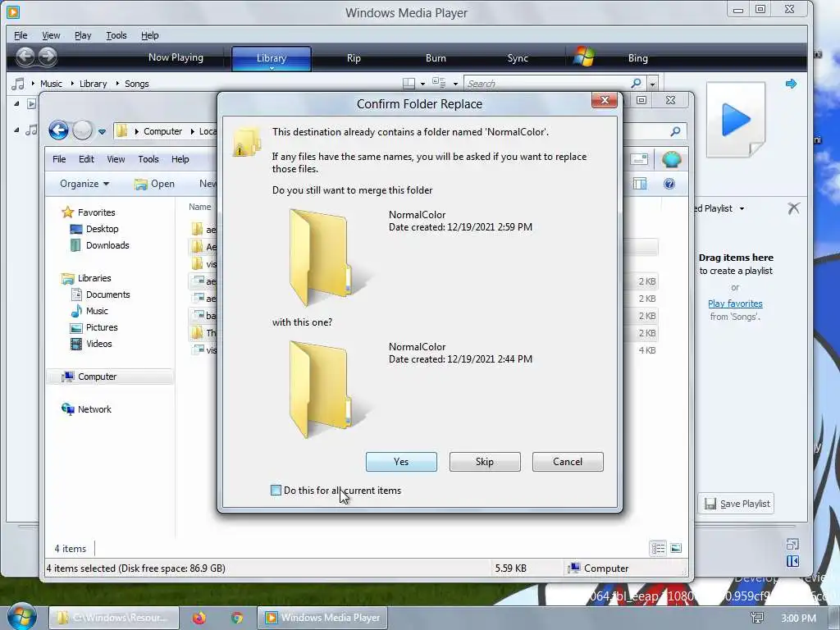Viewport: 840px width, 630px height.
Task: Click Media Player forward arrow button
Action: 47,57
